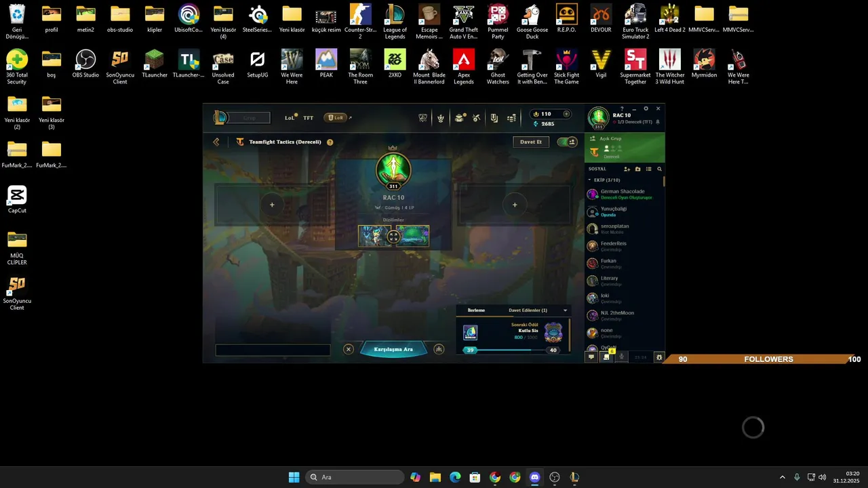Go back with the lobby arrow
This screenshot has height=488, width=868.
(216, 142)
